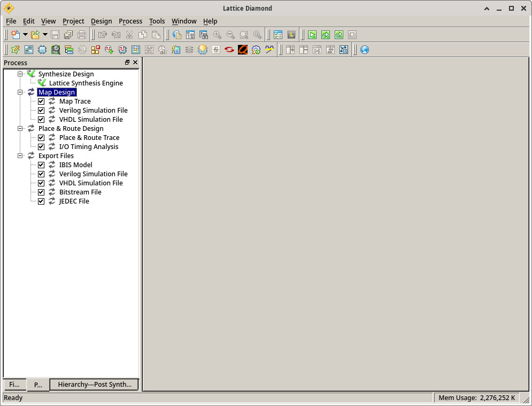Image resolution: width=532 pixels, height=406 pixels.
Task: Toggle Verilog Simulation File under Export Files
Action: pos(41,174)
